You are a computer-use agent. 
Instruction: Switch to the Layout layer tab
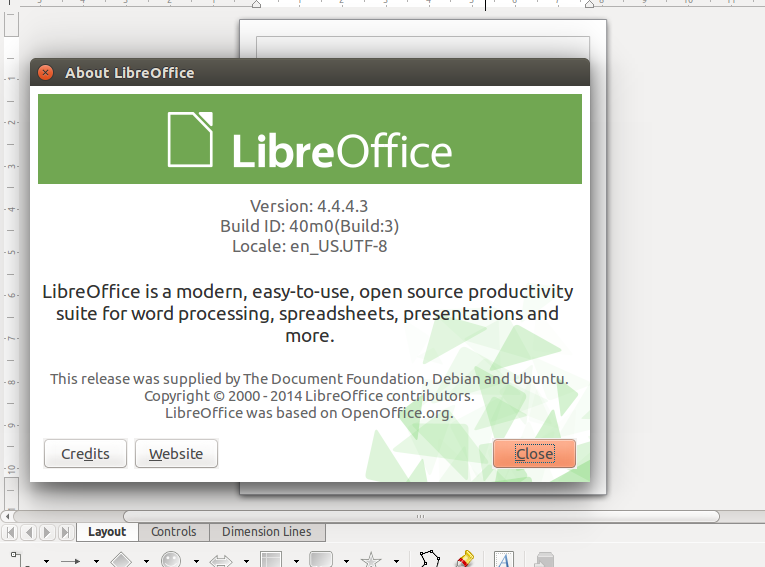pos(107,532)
